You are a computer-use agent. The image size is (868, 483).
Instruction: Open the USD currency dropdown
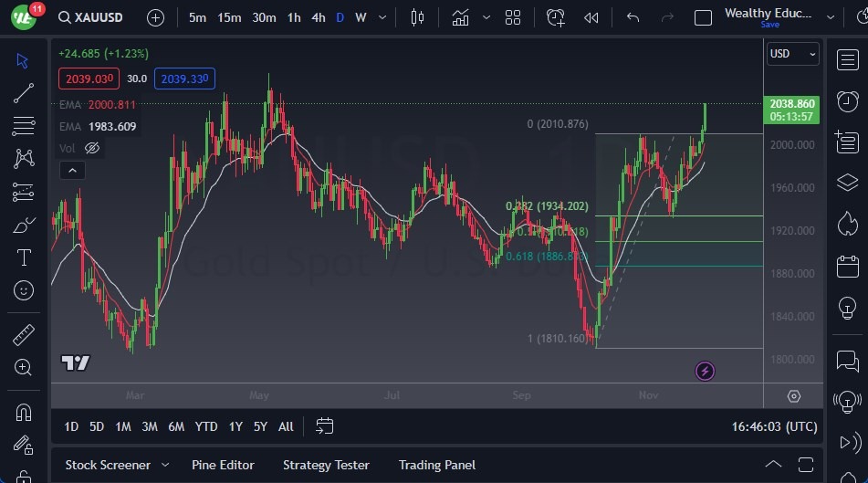(793, 54)
